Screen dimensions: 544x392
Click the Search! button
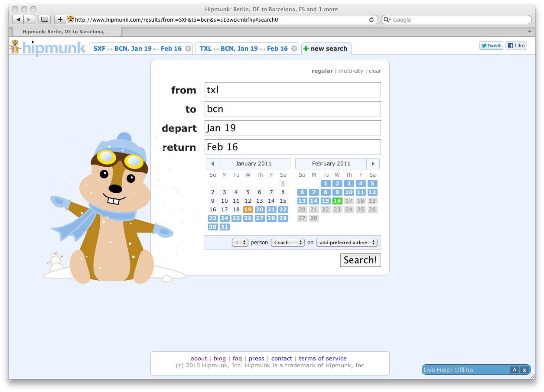[x=360, y=260]
